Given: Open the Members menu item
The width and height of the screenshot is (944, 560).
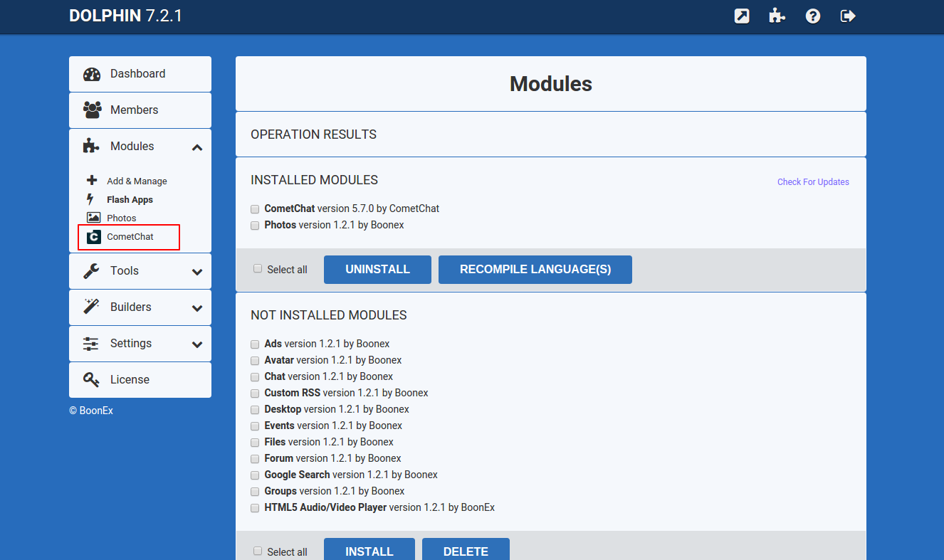Looking at the screenshot, I should [x=140, y=110].
